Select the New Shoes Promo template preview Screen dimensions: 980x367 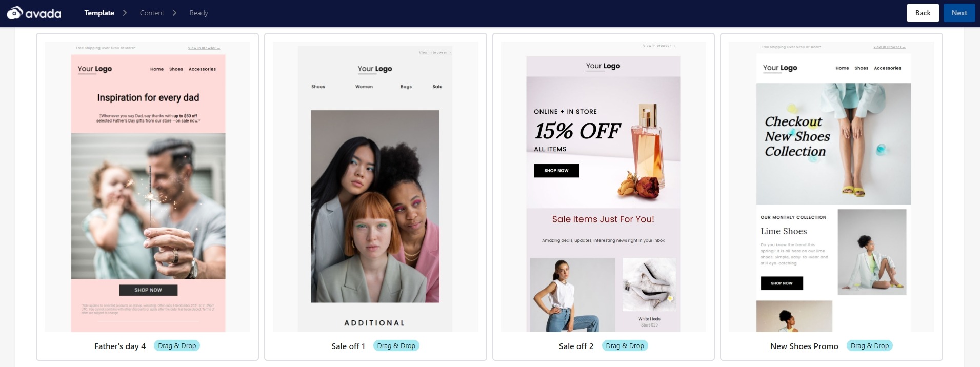(831, 187)
